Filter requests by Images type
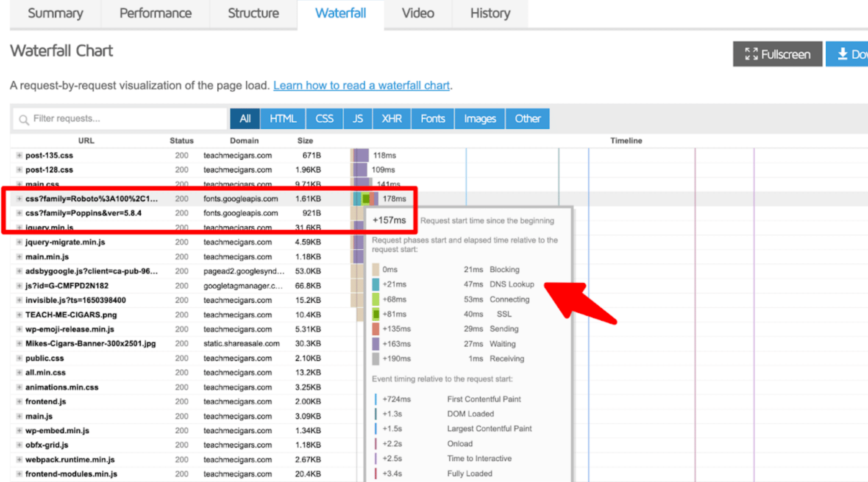This screenshot has width=868, height=482. pos(479,119)
